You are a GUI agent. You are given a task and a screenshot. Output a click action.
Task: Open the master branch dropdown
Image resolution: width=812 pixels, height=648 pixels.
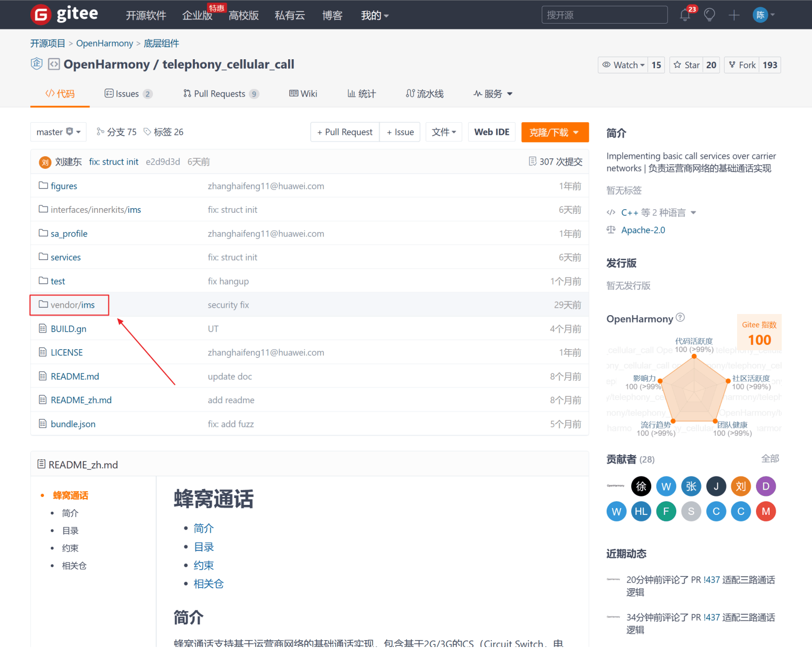click(59, 132)
